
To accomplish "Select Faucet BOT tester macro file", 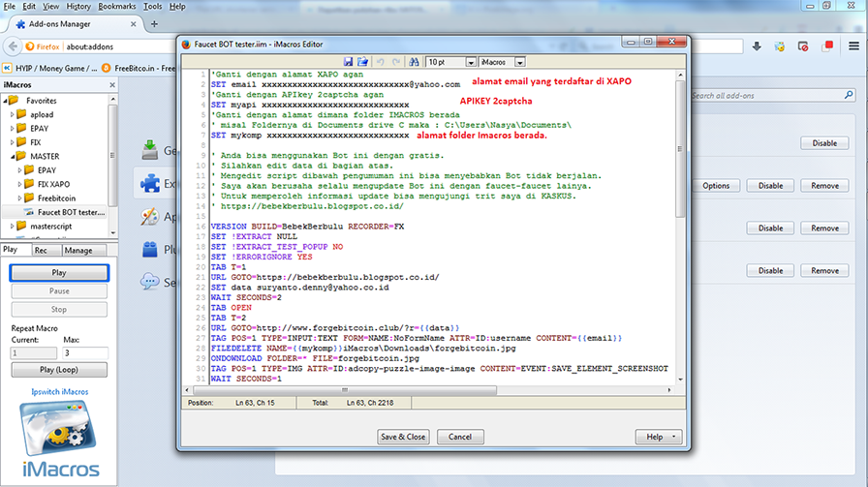I will click(65, 212).
